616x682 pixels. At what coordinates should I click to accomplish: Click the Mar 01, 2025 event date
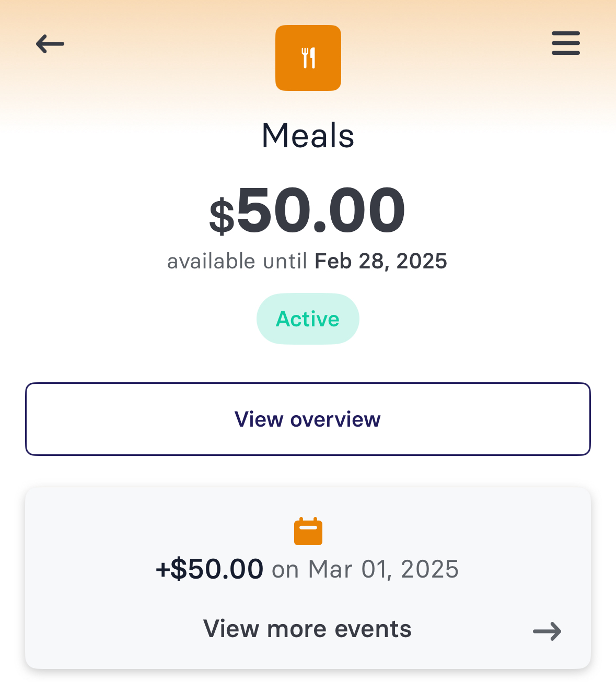pos(383,569)
